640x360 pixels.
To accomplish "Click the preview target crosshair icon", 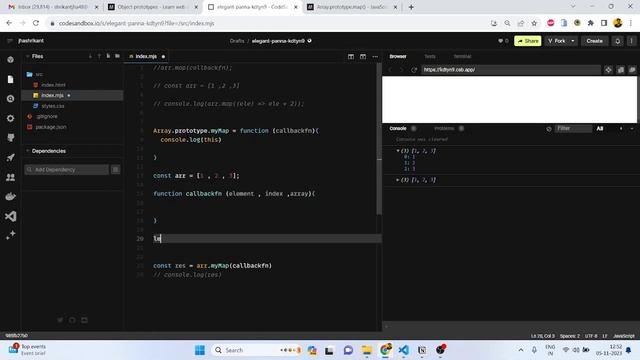I will pyautogui.click(x=608, y=70).
